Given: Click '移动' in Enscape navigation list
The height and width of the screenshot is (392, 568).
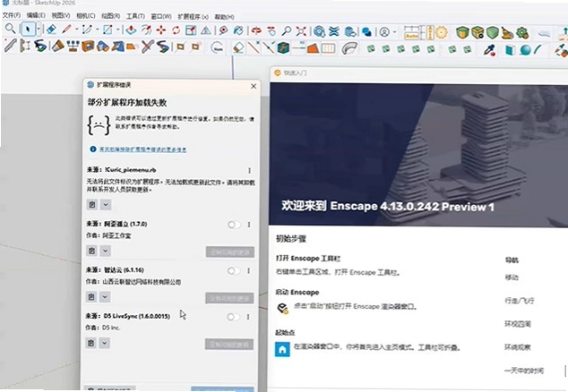Looking at the screenshot, I should tap(512, 277).
